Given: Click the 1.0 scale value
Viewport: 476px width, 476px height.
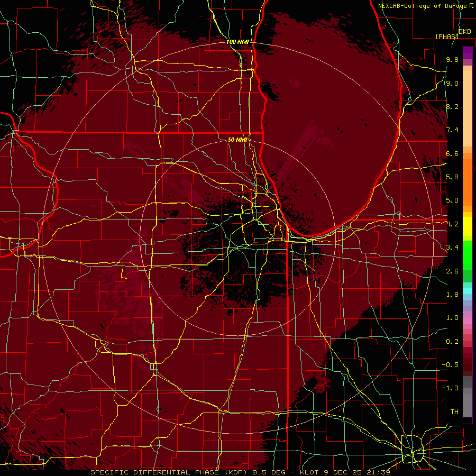Looking at the screenshot, I should pyautogui.click(x=452, y=318).
